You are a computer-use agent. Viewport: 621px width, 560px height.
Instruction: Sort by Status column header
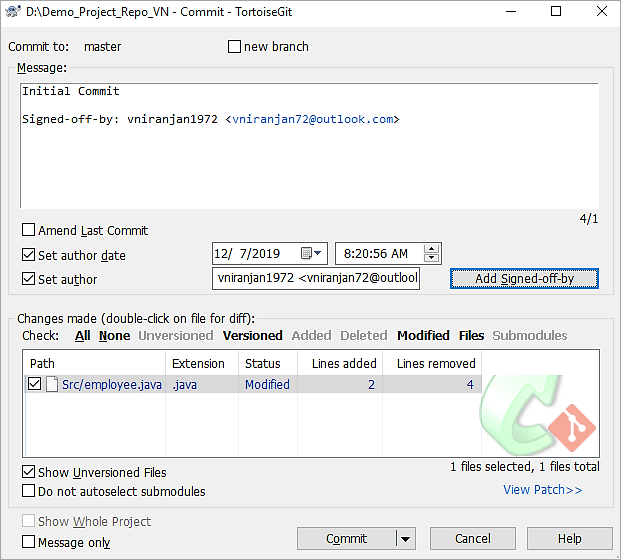268,363
